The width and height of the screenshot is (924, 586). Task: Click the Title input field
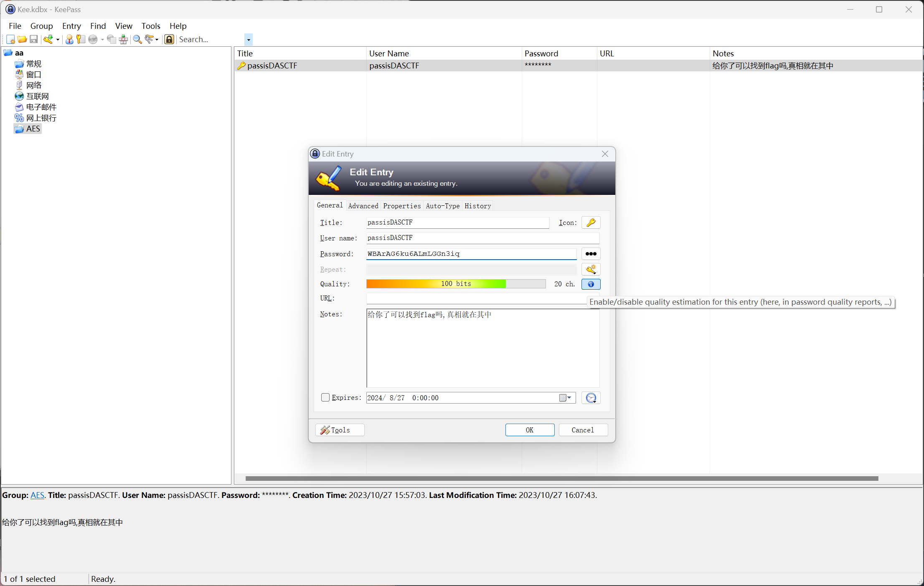pos(458,222)
